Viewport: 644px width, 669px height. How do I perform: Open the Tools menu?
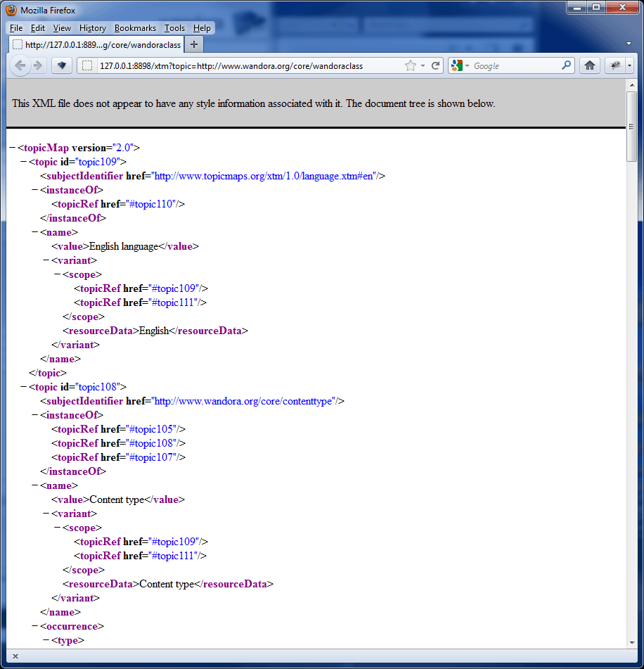[x=174, y=28]
